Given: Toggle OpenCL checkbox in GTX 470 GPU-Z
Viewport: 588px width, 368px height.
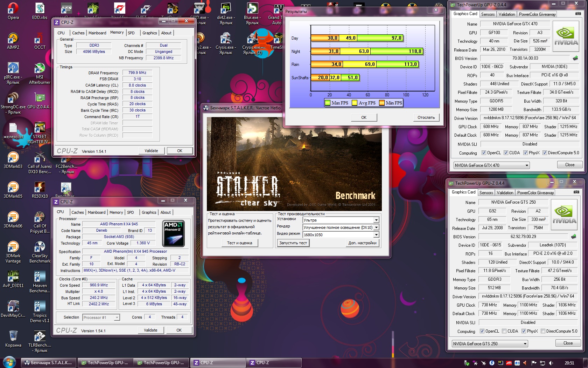Looking at the screenshot, I should click(x=484, y=153).
